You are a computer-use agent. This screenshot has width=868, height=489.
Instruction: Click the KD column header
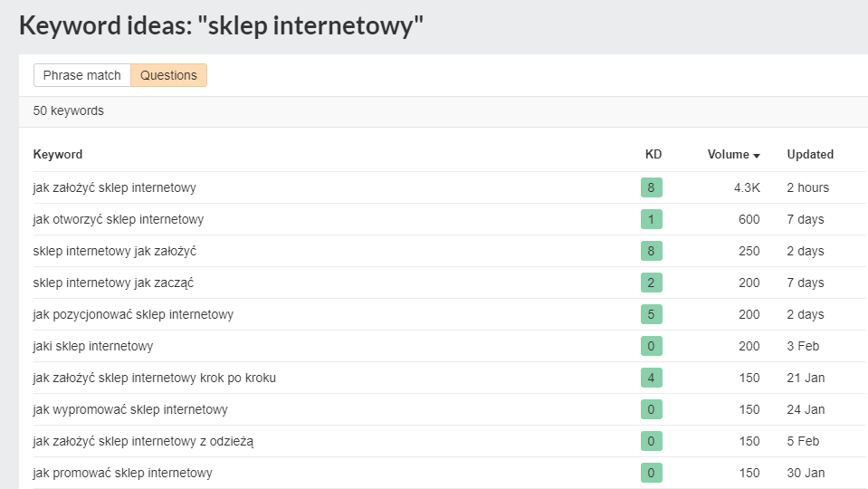coord(653,155)
